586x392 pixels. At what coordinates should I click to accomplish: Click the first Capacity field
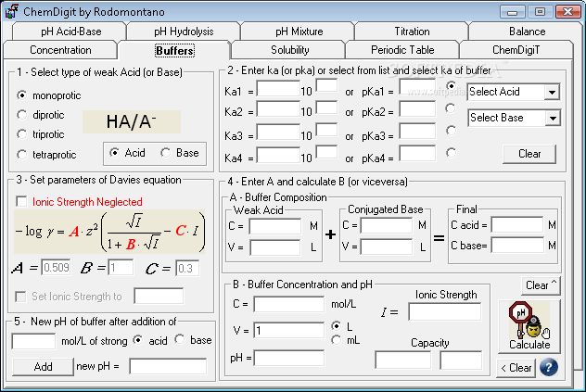tap(402, 360)
